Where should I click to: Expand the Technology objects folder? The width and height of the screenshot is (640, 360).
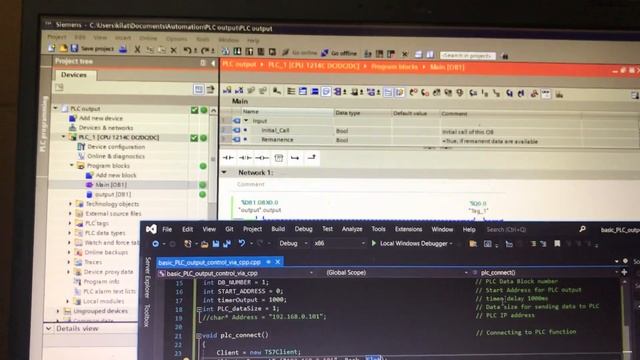pyautogui.click(x=71, y=204)
